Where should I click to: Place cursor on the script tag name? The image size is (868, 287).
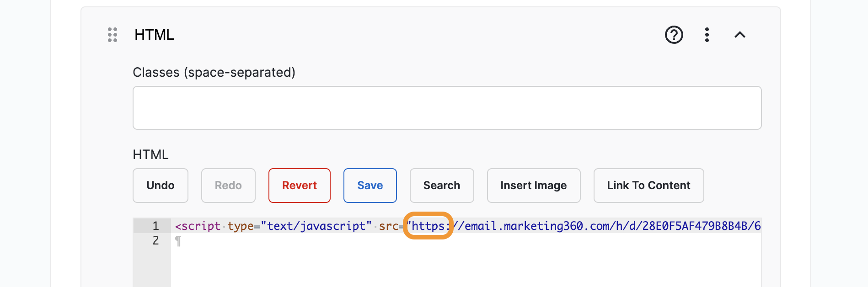pyautogui.click(x=201, y=226)
